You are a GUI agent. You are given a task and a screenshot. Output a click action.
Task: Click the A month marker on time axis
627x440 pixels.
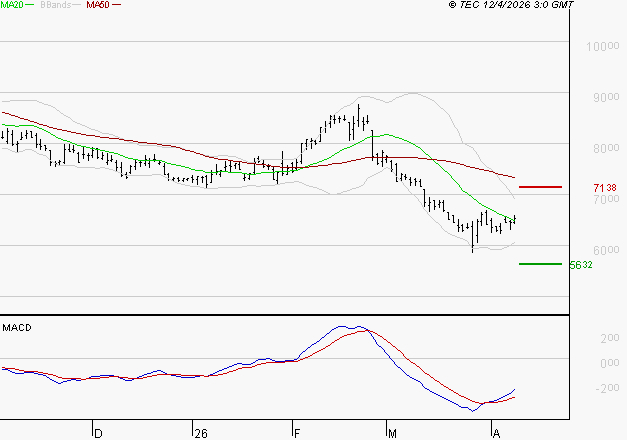[x=496, y=434]
